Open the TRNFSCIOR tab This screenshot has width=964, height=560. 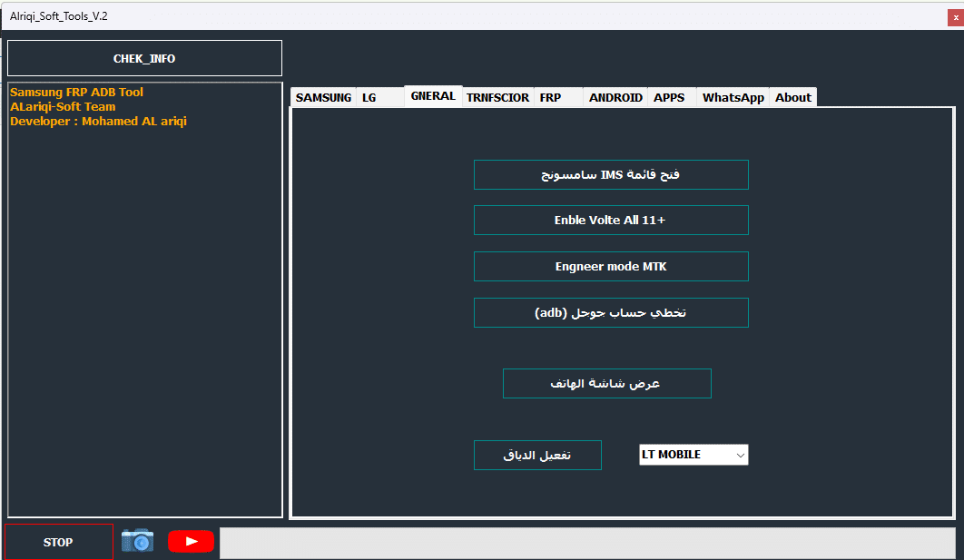coord(497,96)
